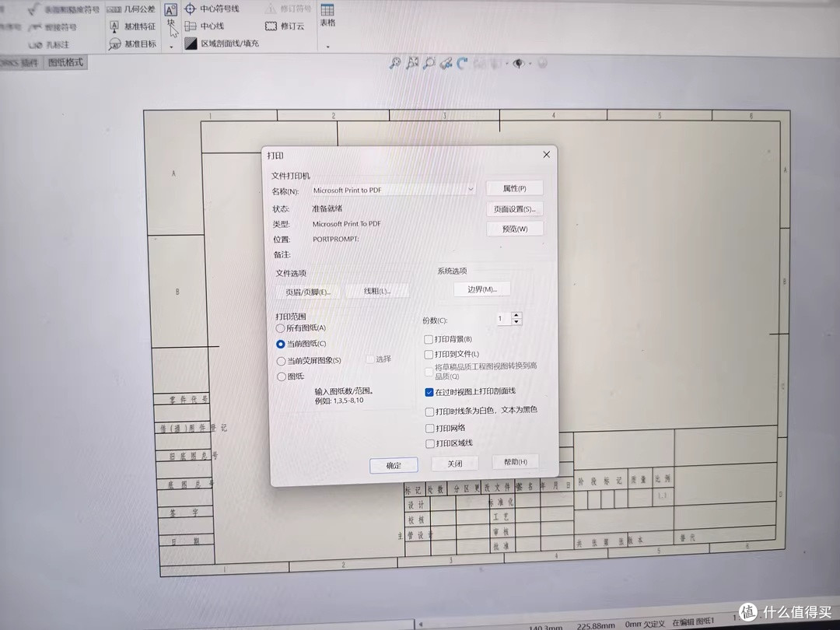Click the 预览(W) preview button
The image size is (840, 630).
[515, 229]
